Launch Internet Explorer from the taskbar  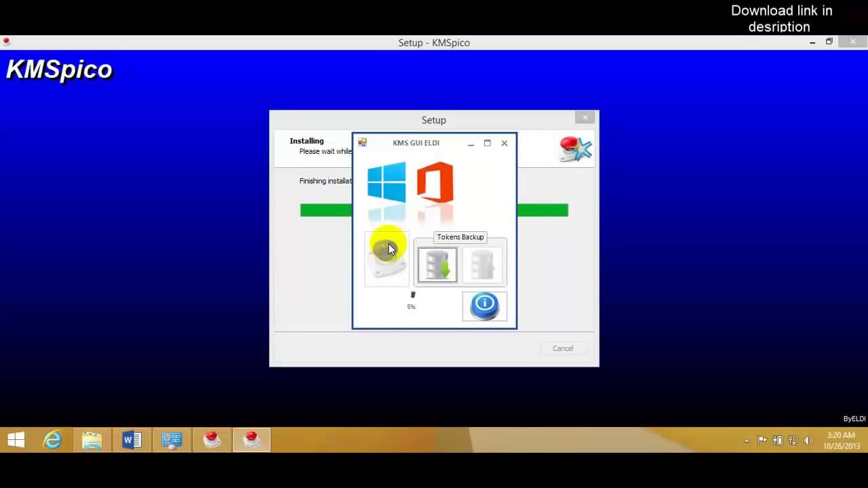pyautogui.click(x=52, y=441)
